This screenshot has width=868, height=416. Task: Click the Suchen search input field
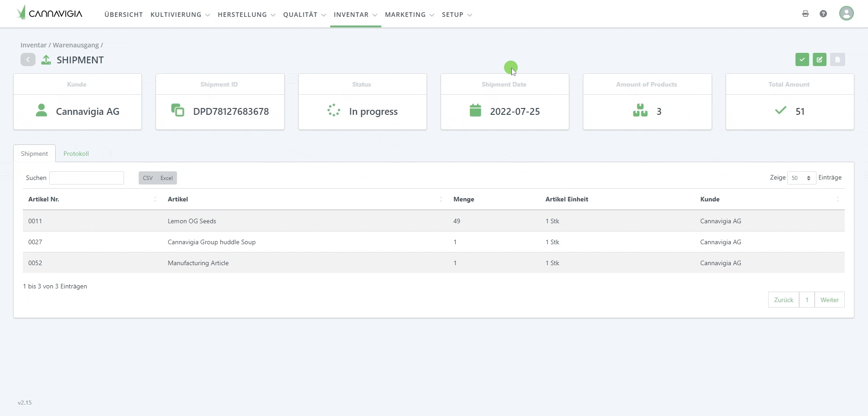(x=87, y=178)
